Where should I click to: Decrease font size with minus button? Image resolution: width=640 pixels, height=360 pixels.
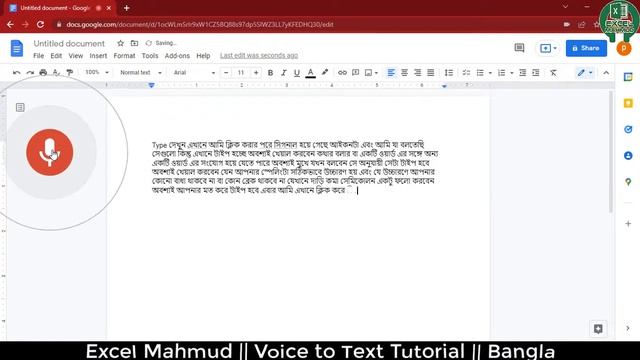(x=226, y=73)
